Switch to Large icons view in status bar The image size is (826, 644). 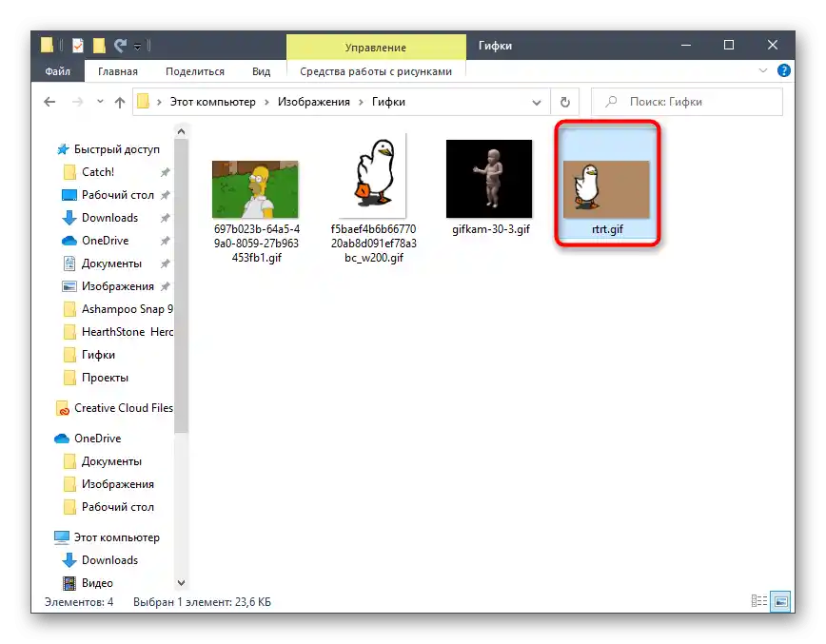(780, 601)
